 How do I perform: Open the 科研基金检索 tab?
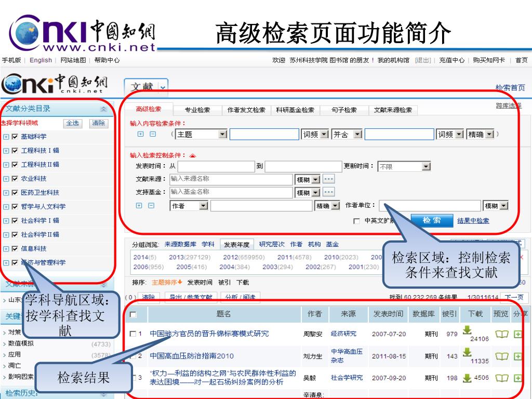(x=295, y=110)
